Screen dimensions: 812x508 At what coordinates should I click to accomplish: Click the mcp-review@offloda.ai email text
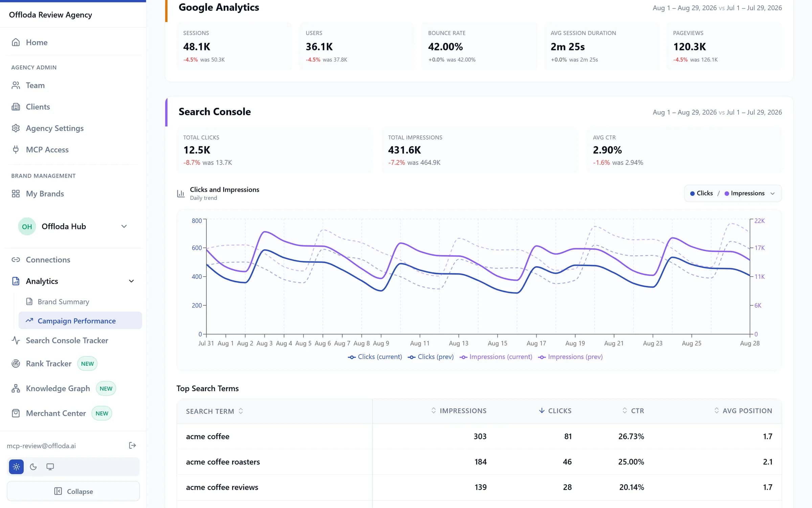(41, 446)
